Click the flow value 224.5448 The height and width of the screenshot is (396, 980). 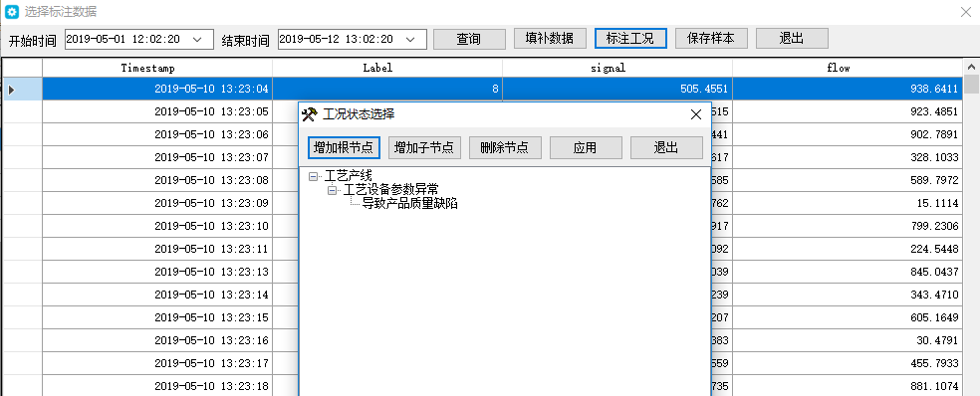[x=934, y=249]
